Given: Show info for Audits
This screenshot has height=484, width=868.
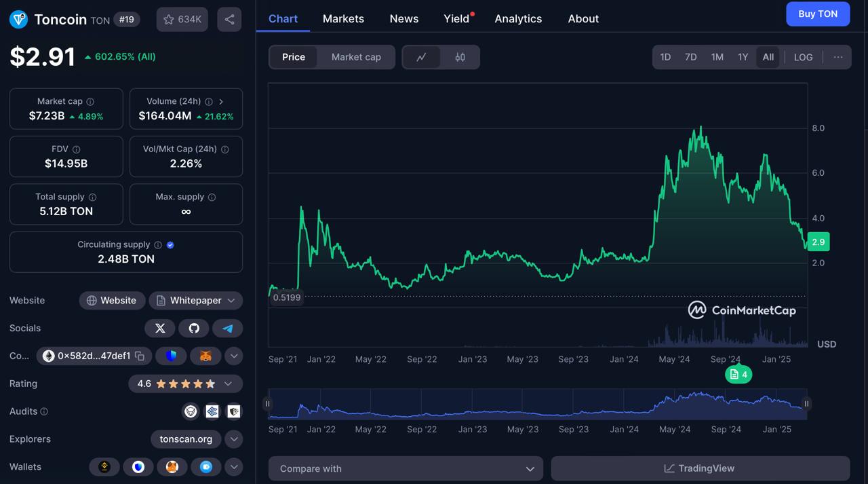Looking at the screenshot, I should [44, 411].
